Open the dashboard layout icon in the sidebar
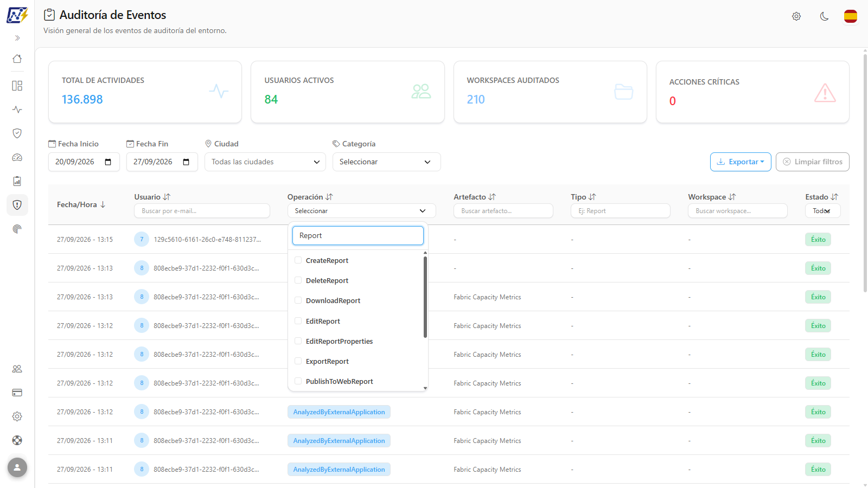 pyautogui.click(x=17, y=86)
